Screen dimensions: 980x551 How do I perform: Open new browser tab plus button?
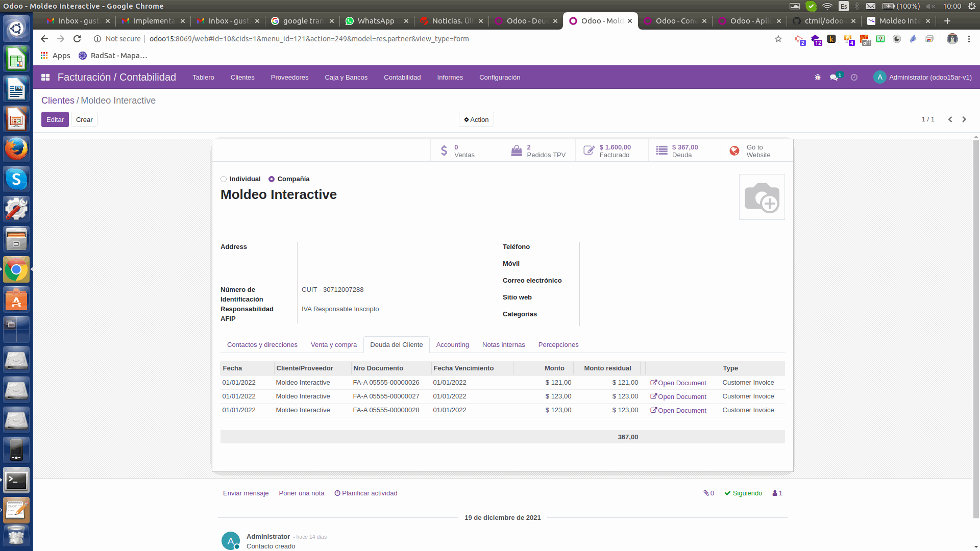(x=947, y=21)
